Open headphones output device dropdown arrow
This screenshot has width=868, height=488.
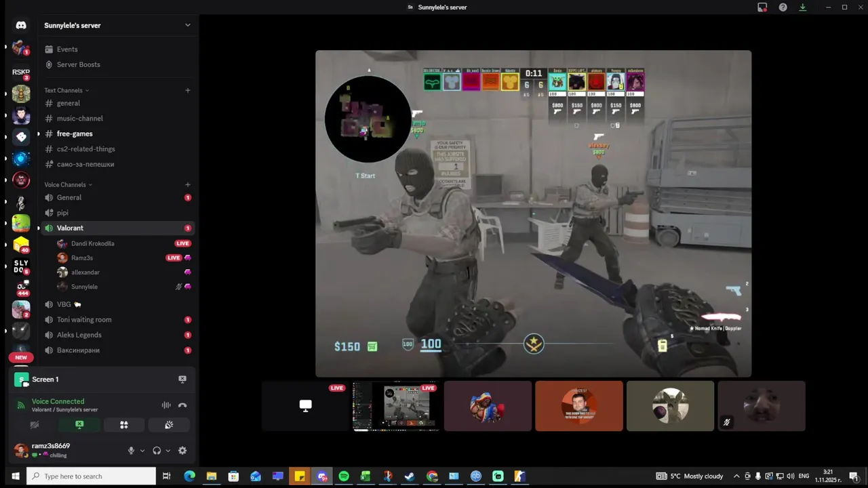tap(167, 451)
